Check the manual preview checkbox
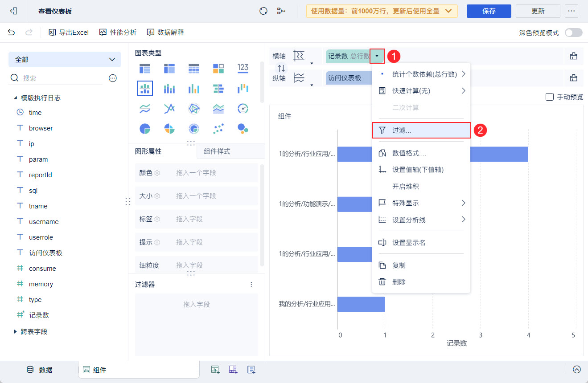The image size is (588, 383). [550, 97]
